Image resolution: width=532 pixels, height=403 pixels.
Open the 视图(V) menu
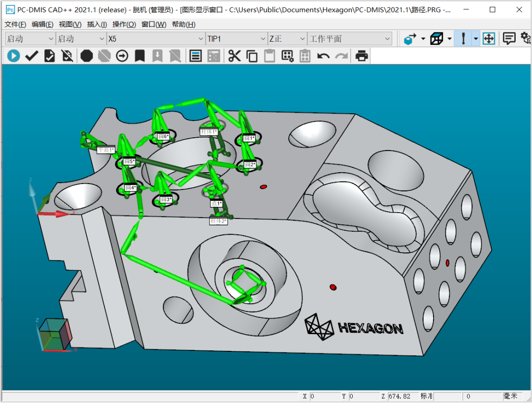[70, 25]
